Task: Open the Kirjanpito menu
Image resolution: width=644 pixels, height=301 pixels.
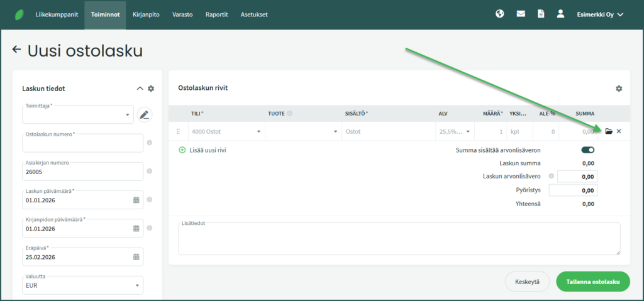Action: tap(146, 14)
